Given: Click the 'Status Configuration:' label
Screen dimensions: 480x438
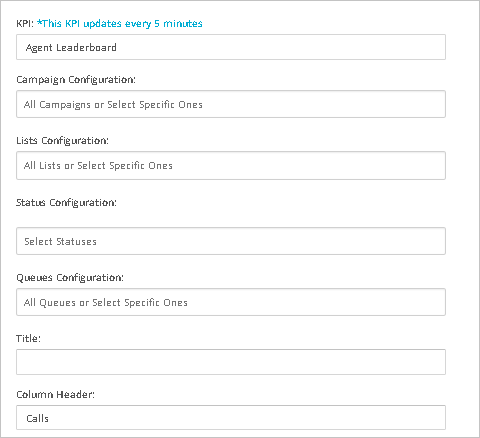Looking at the screenshot, I should (x=66, y=203).
